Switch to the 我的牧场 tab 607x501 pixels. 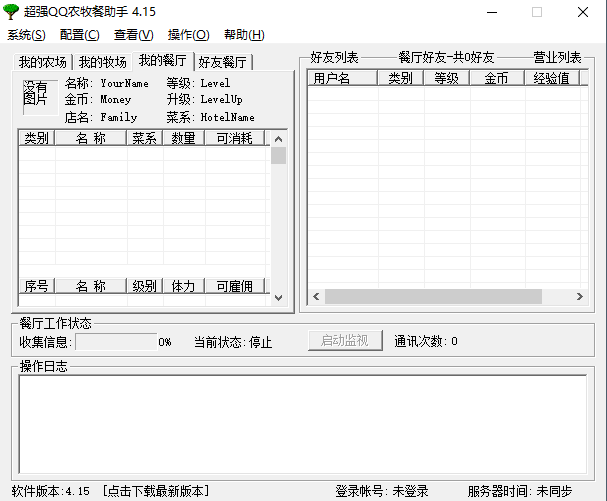tap(103, 62)
